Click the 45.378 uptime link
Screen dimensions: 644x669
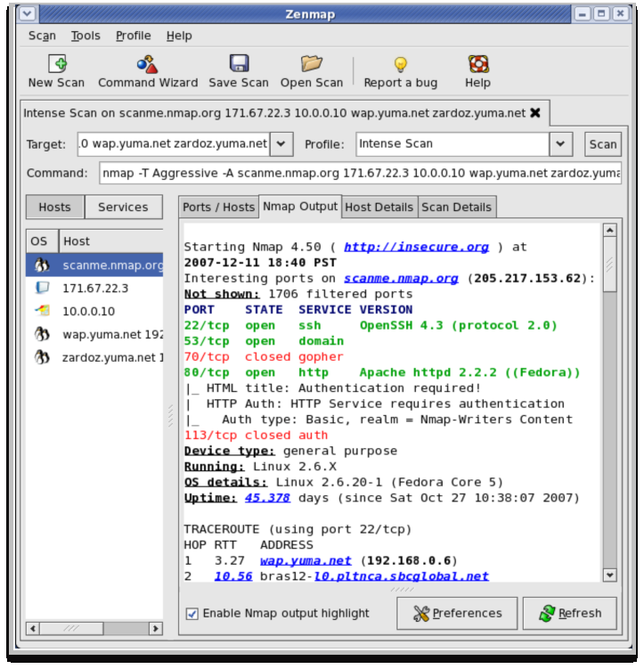[x=267, y=498]
